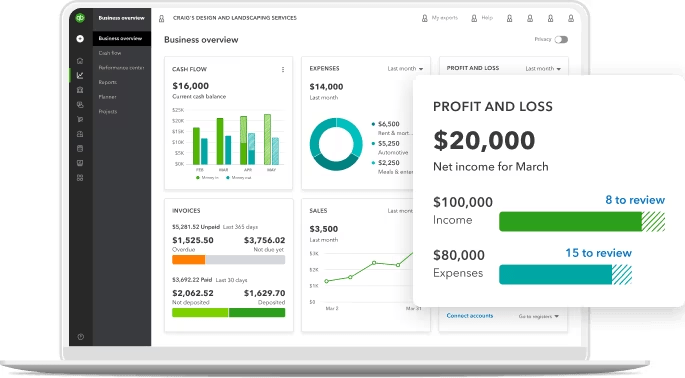The height and width of the screenshot is (378, 685).
Task: Open Performance center in the submenu
Action: [121, 68]
